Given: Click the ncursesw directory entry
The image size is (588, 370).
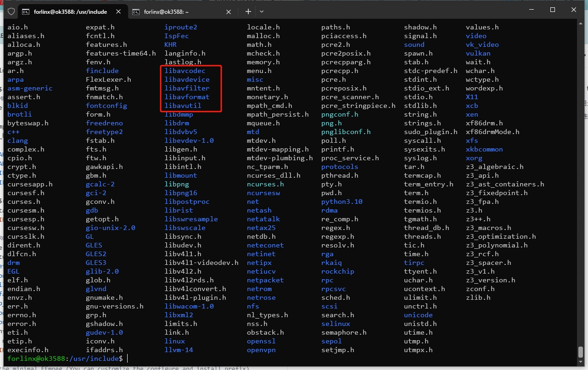Looking at the screenshot, I should 263,193.
